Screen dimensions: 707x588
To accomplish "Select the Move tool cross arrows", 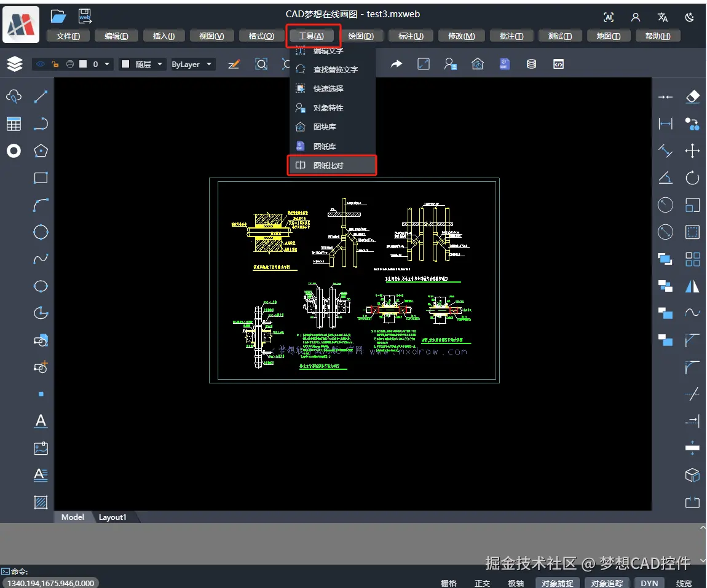I will coord(693,151).
